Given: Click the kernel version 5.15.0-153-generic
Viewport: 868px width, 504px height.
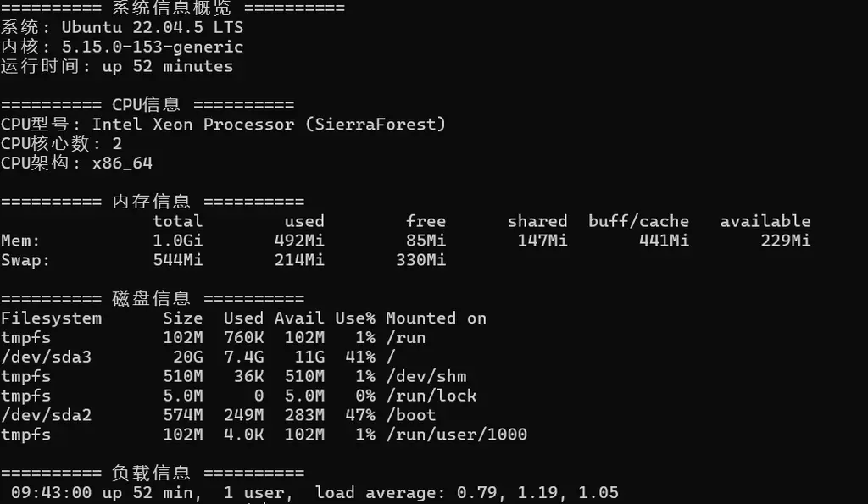Looking at the screenshot, I should 153,47.
